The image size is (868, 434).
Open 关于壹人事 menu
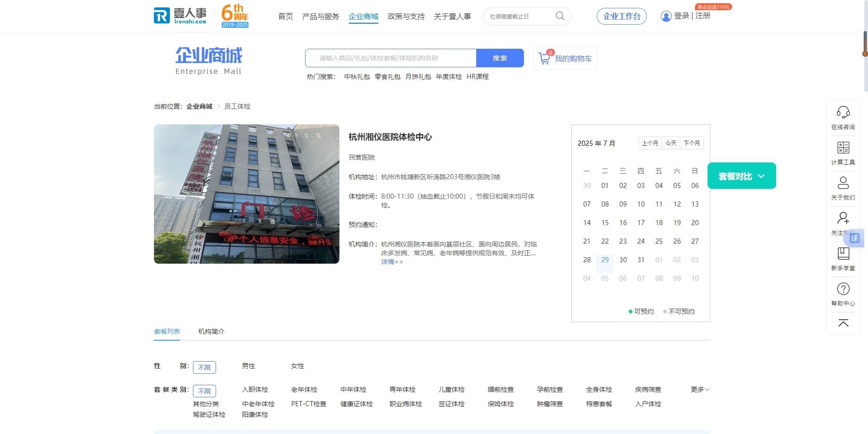tap(453, 16)
